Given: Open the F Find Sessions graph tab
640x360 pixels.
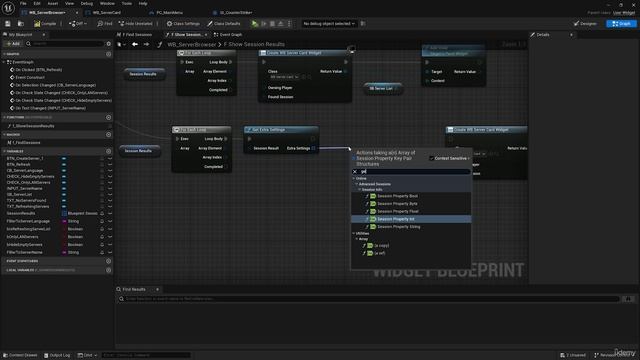Looking at the screenshot, I should pos(137,35).
